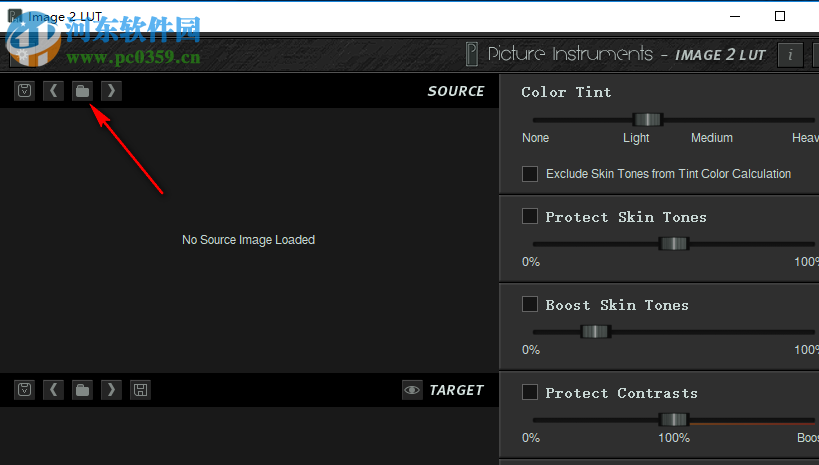Click Color Tint slider handle
The image size is (819, 465).
point(648,120)
